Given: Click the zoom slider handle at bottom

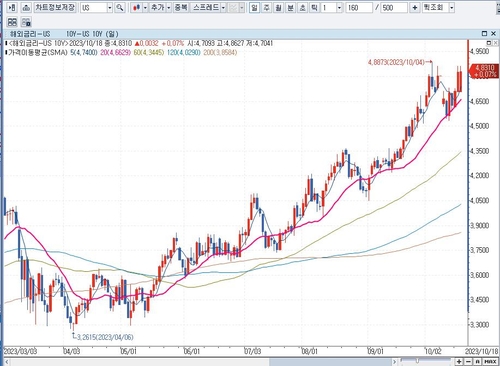Looking at the screenshot, I should 417,361.
